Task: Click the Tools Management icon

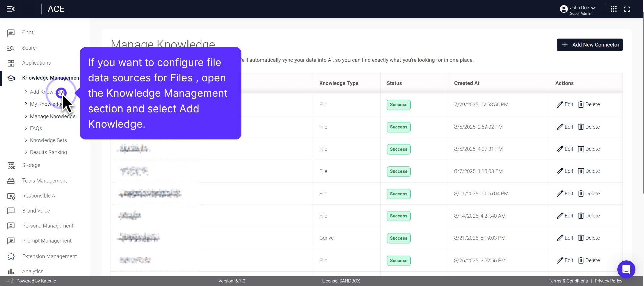Action: click(11, 181)
